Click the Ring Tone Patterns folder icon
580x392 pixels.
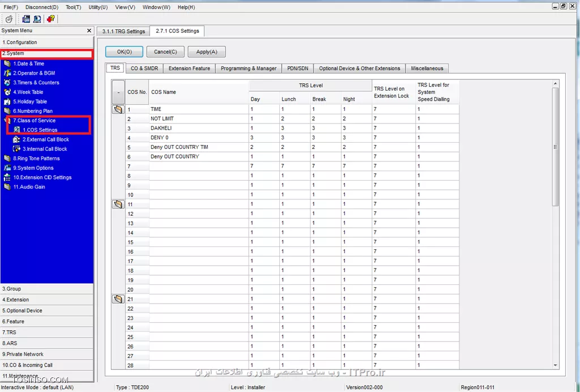[x=7, y=158]
